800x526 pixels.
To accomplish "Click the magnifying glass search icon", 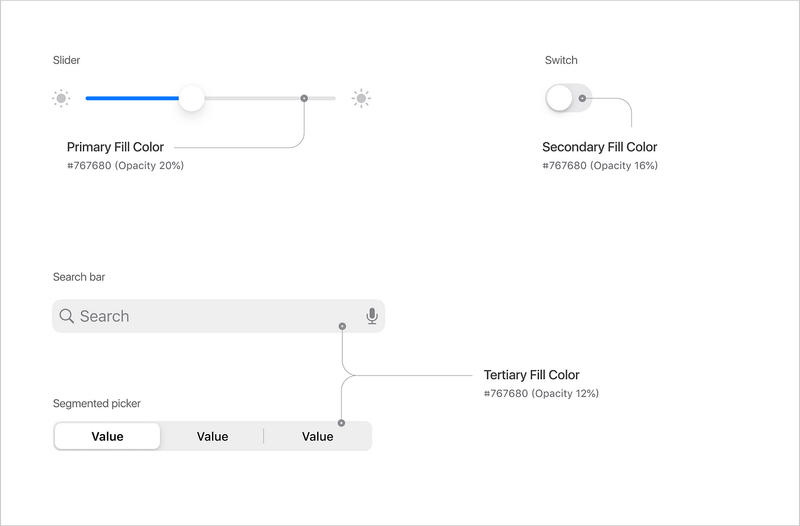I will (67, 316).
